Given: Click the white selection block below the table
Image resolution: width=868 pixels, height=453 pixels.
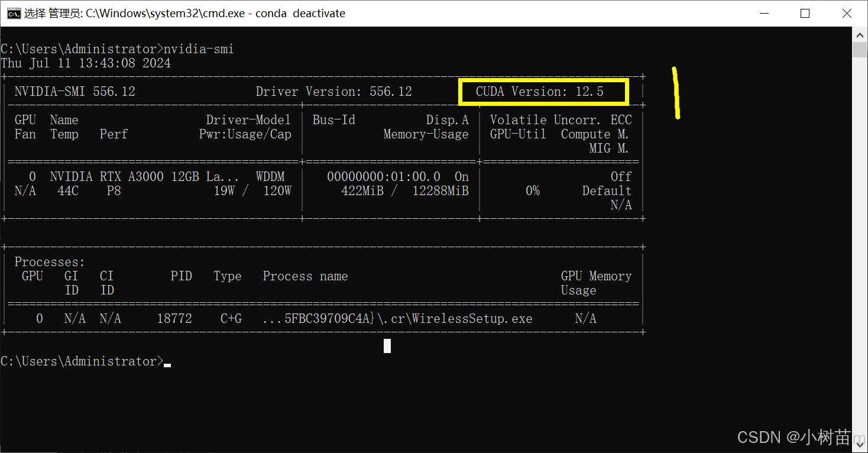Looking at the screenshot, I should [x=387, y=346].
